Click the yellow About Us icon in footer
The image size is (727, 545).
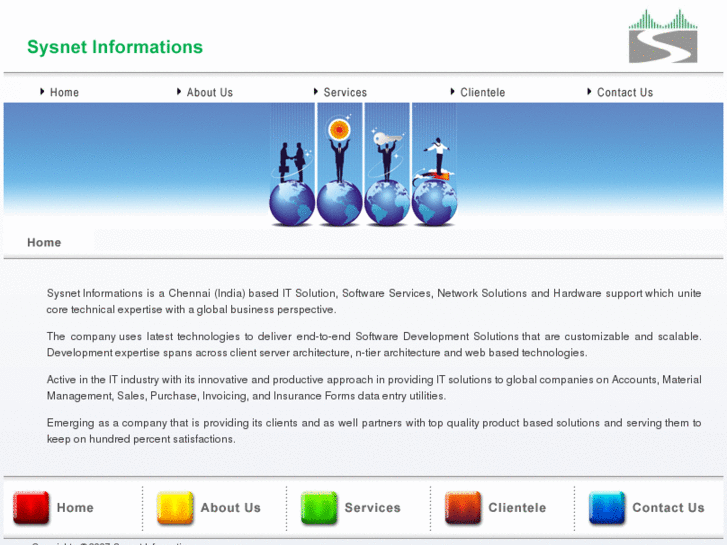[x=175, y=508]
